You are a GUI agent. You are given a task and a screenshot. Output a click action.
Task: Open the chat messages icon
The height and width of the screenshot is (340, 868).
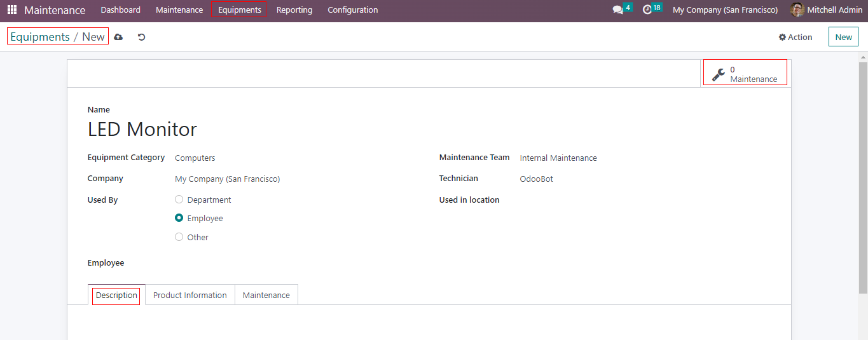(617, 10)
